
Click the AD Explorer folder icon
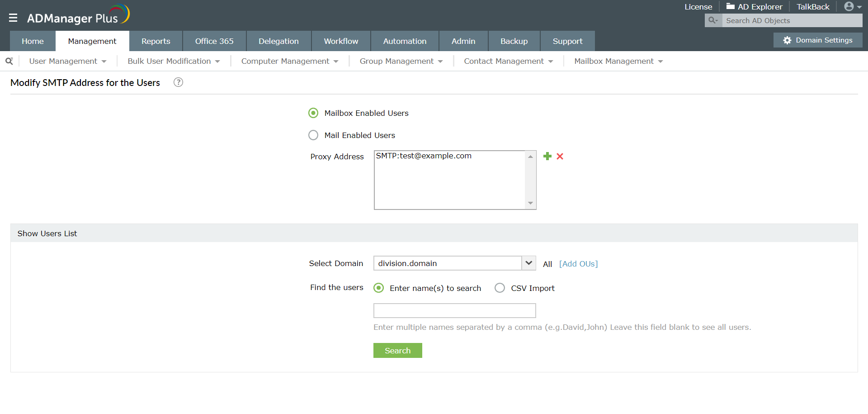(x=731, y=6)
